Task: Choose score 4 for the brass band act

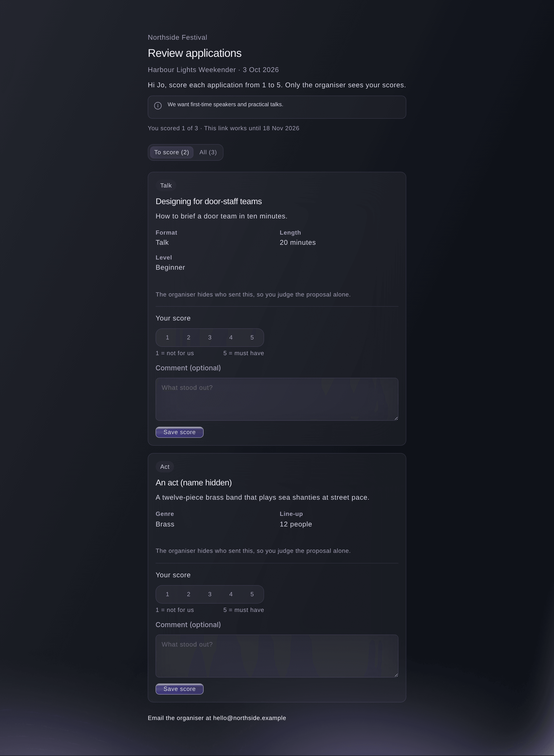Action: click(x=231, y=594)
